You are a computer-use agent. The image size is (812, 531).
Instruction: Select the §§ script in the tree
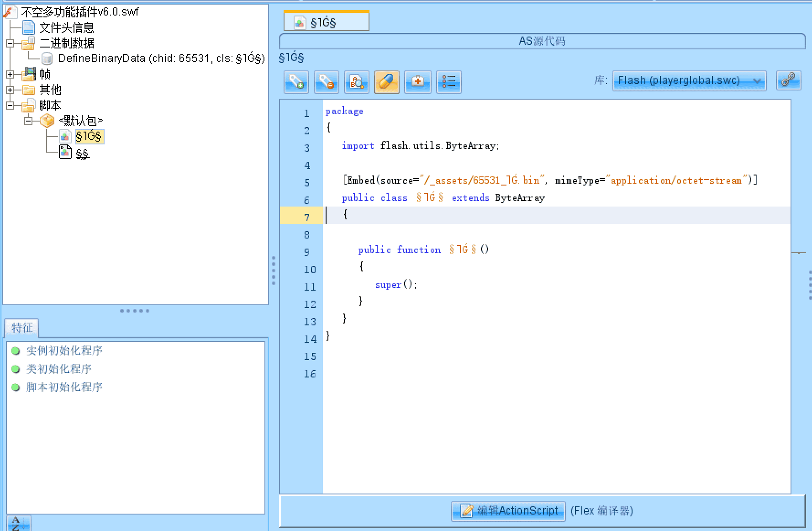click(82, 154)
